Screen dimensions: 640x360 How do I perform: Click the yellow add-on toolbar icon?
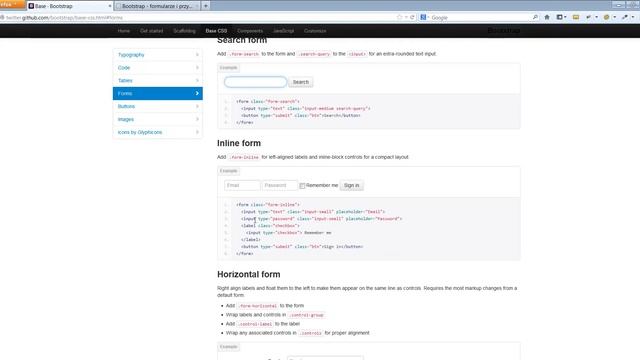(576, 17)
